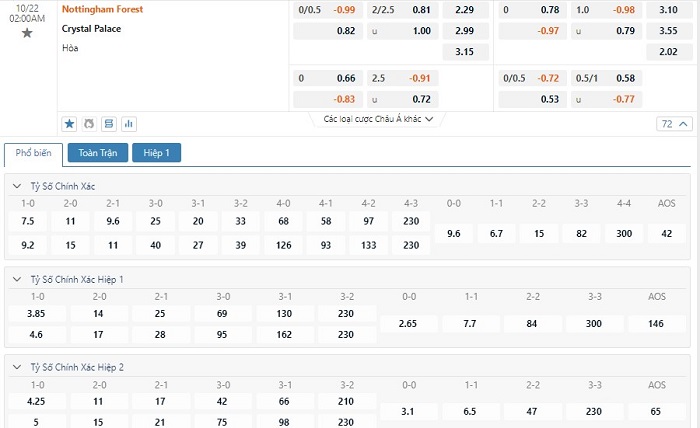The image size is (700, 428).
Task: Collapse the 'Tỷ Số Chính Xác' section
Action: tap(17, 186)
